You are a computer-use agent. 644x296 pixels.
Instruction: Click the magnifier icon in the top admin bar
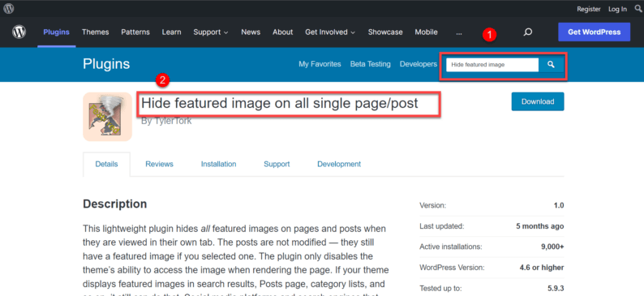[x=638, y=9]
